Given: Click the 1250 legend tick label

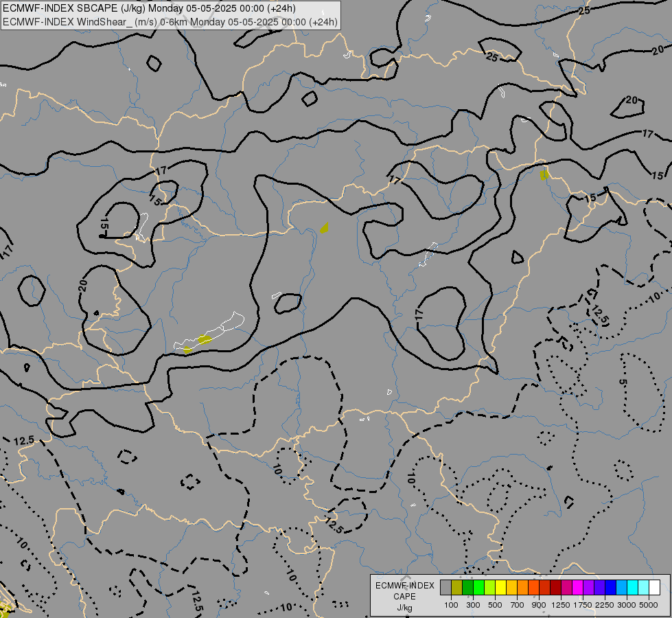Looking at the screenshot, I should point(561,605).
